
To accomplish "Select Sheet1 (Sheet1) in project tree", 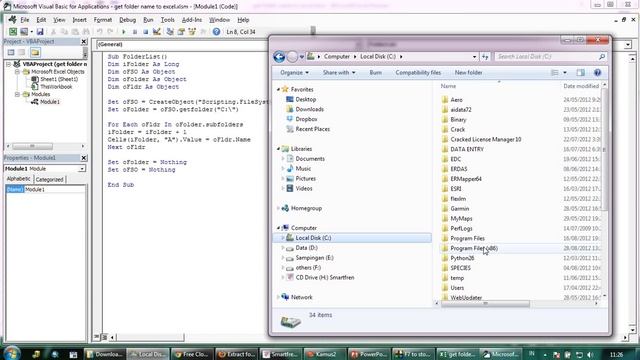I will pos(59,79).
